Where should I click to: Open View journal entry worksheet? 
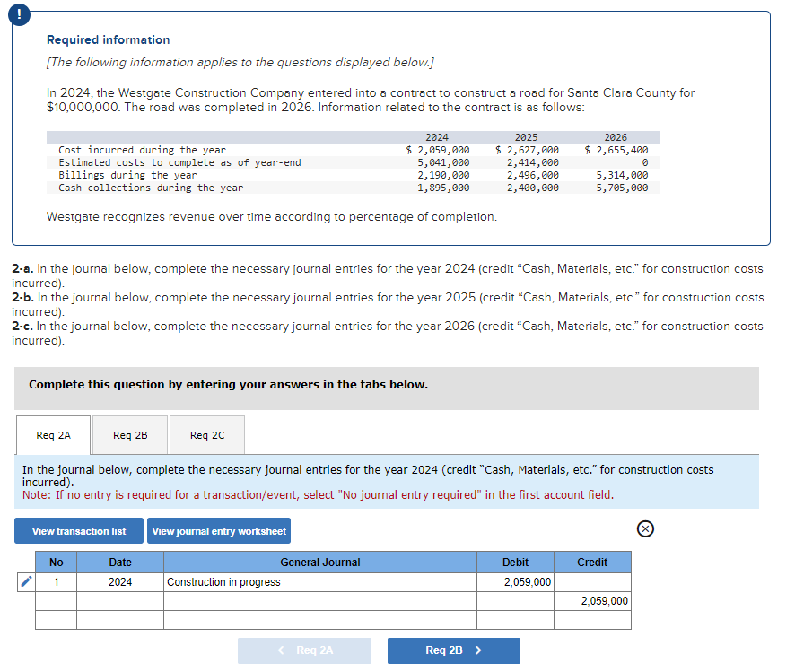pyautogui.click(x=219, y=530)
